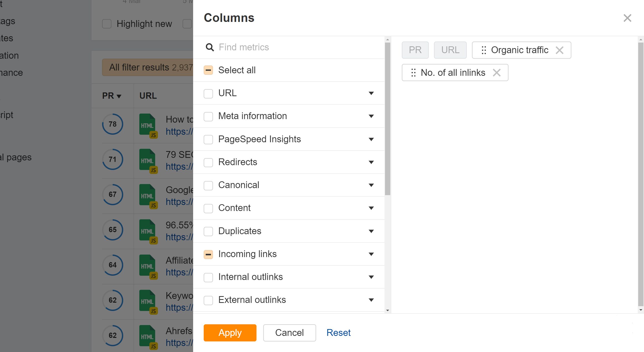This screenshot has height=352, width=644.
Task: Click the pages entry in the left sidebar
Action: tap(16, 157)
